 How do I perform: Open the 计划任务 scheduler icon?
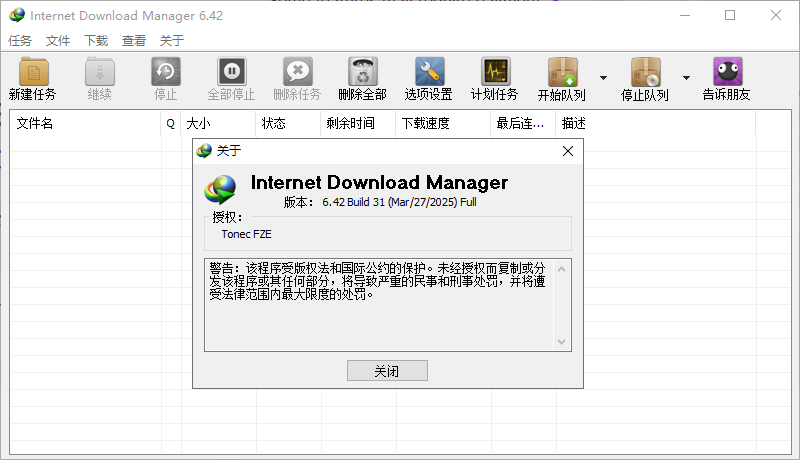[495, 72]
